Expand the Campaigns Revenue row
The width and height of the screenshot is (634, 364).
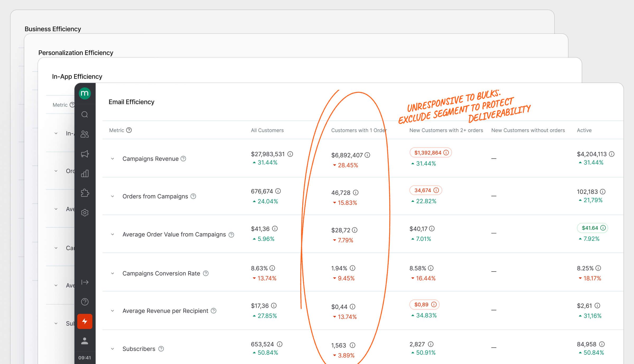pyautogui.click(x=113, y=159)
